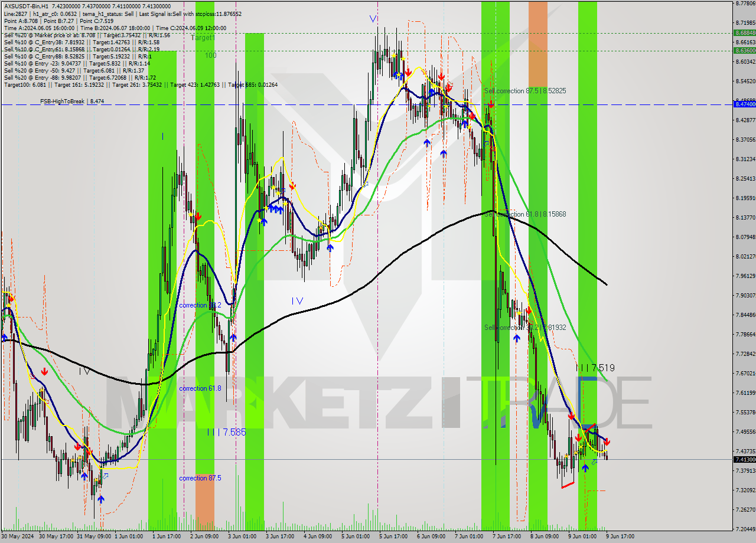The height and width of the screenshot is (543, 756).
Task: Click the '2 Jun 09:00' time label
Action: 204,537
